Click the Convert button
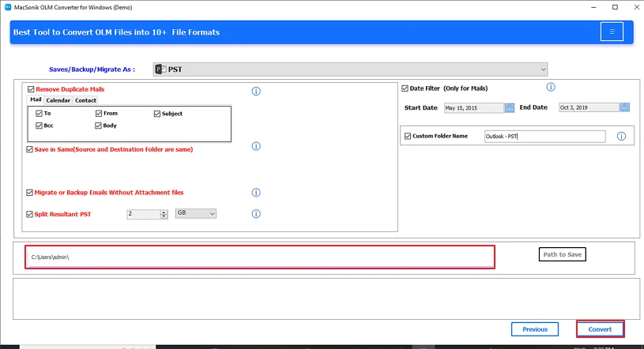The width and height of the screenshot is (644, 349). (x=600, y=329)
